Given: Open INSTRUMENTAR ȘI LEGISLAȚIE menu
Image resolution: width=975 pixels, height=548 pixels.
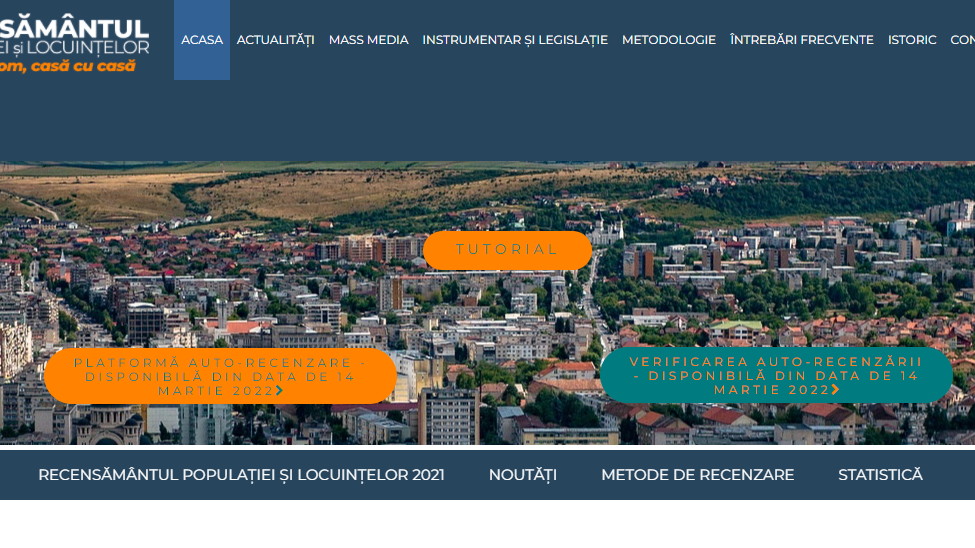Looking at the screenshot, I should (515, 40).
